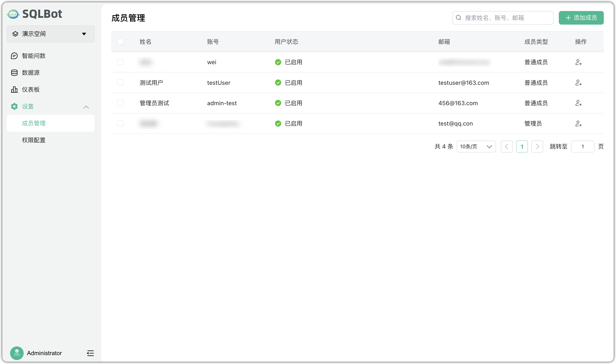The width and height of the screenshot is (616, 364).
Task: Open the 10条/页 page size dropdown
Action: 476,146
